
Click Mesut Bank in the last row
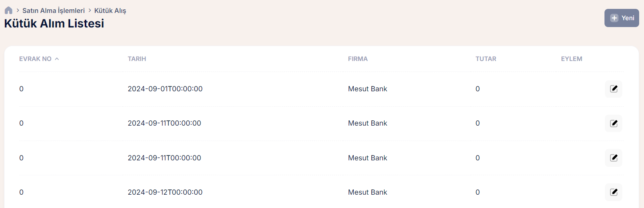click(x=367, y=192)
